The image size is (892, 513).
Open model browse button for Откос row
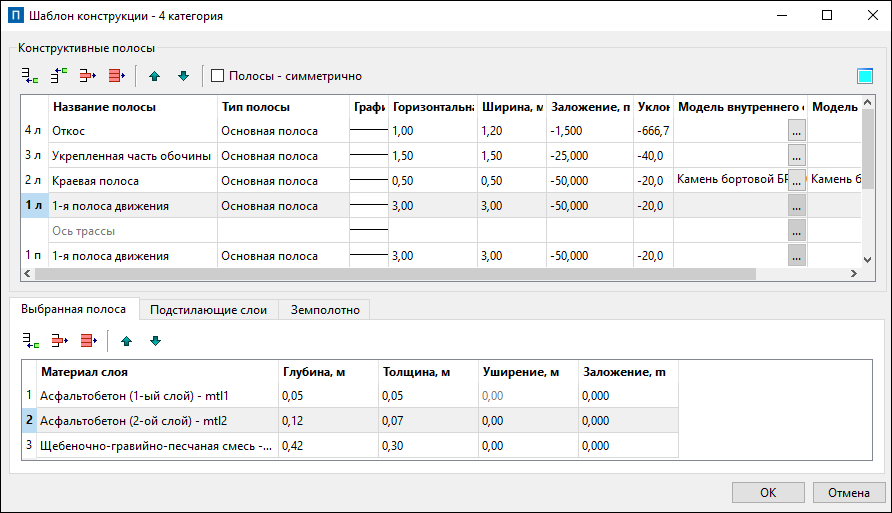click(x=796, y=131)
